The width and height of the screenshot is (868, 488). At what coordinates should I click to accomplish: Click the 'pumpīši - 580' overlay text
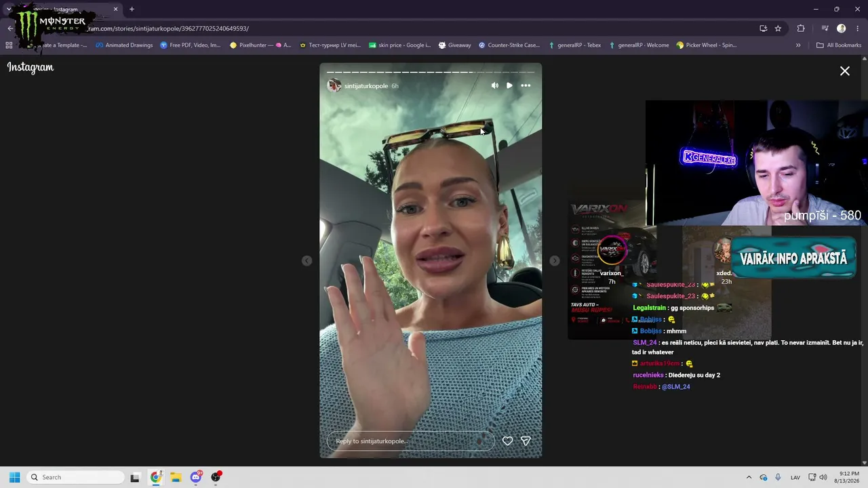pyautogui.click(x=823, y=216)
